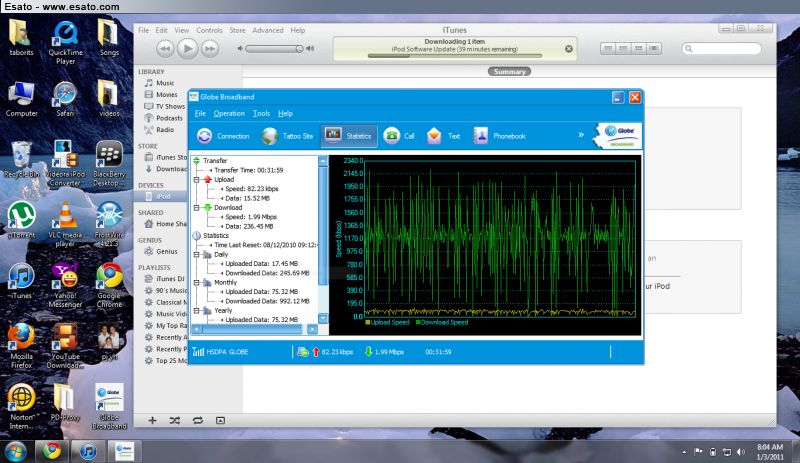Open the Call feature in Globe Broadband
Screen dimensions: 800x463
tap(398, 136)
